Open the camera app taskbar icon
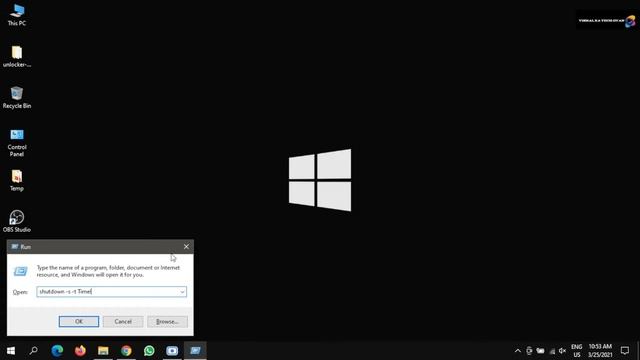Viewport: 640px width, 360px height. click(x=172, y=351)
